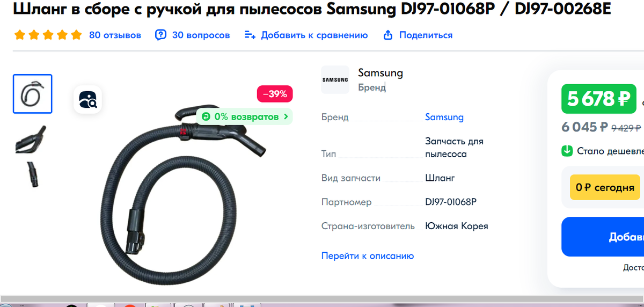Click the share arrow icon

(388, 35)
